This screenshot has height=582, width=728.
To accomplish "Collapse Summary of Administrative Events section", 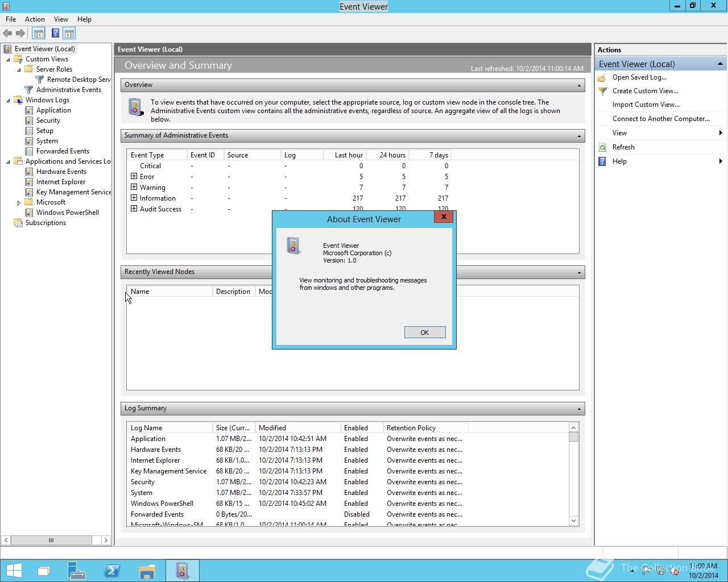I will pos(579,136).
